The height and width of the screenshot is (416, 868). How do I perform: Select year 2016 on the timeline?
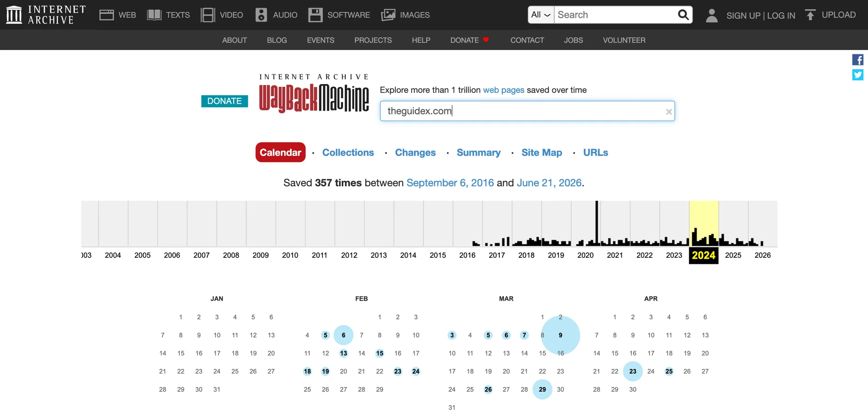(467, 255)
